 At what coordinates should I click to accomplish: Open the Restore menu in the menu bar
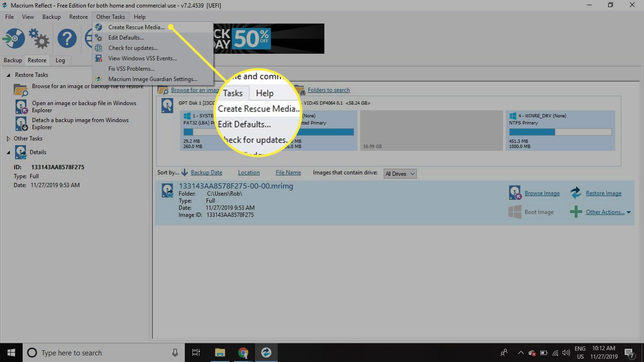[78, 17]
